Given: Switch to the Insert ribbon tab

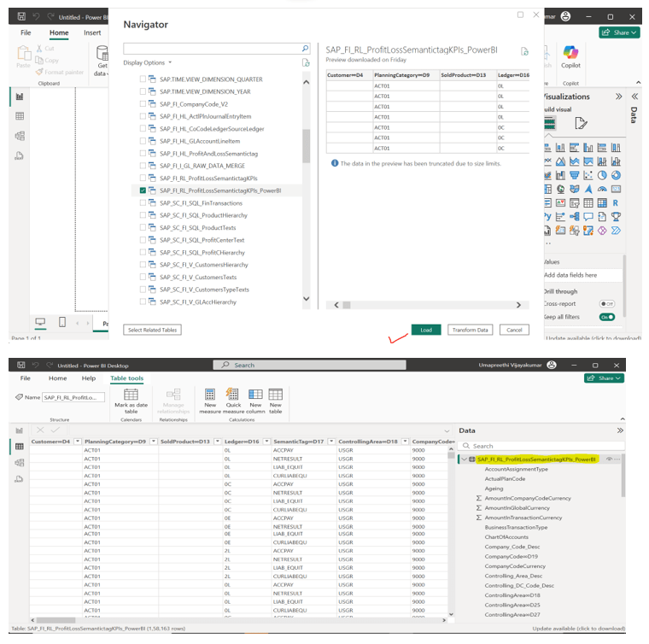Looking at the screenshot, I should coord(92,32).
